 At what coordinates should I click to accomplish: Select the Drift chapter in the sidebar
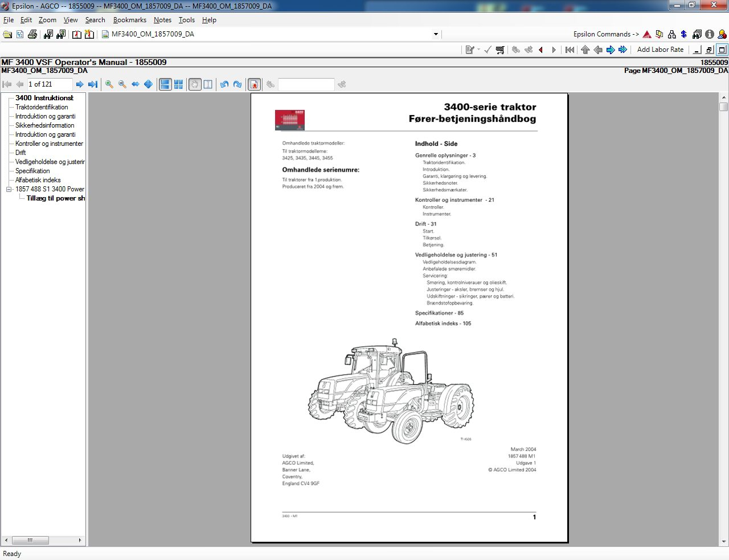19,152
